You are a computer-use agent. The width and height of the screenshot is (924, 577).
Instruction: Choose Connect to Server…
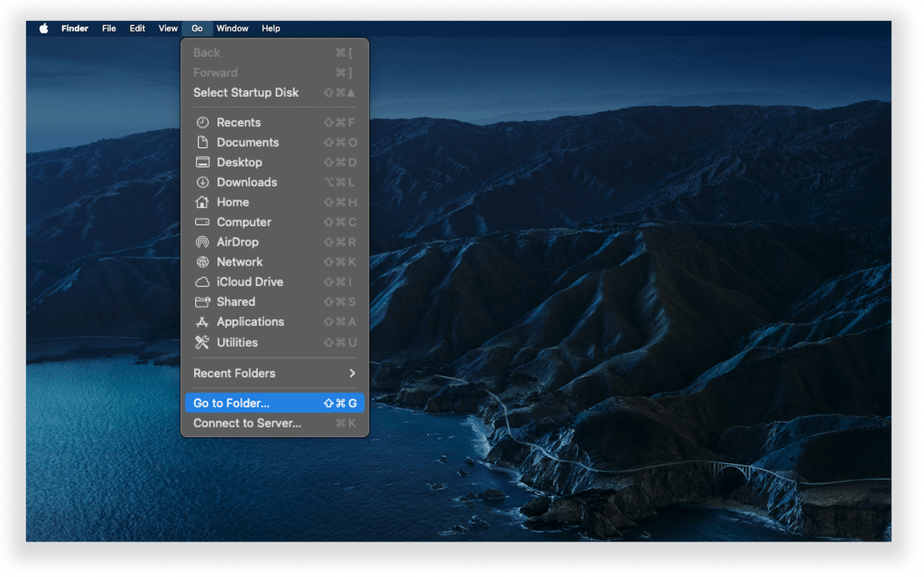[x=275, y=423]
